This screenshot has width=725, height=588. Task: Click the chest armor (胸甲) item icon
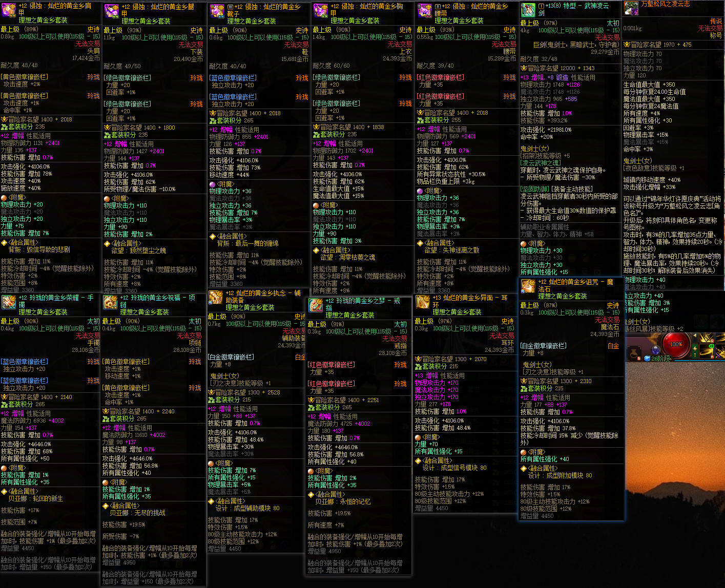pos(321,11)
